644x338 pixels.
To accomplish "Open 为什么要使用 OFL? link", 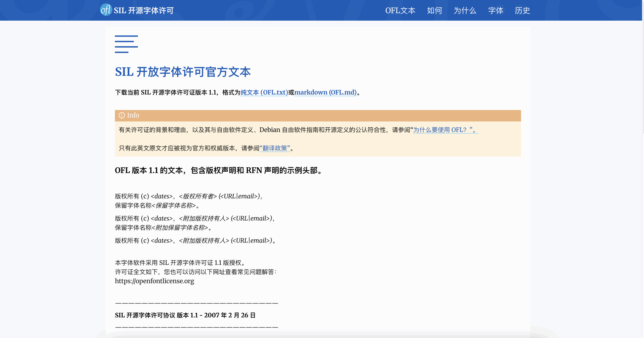I will tap(446, 130).
